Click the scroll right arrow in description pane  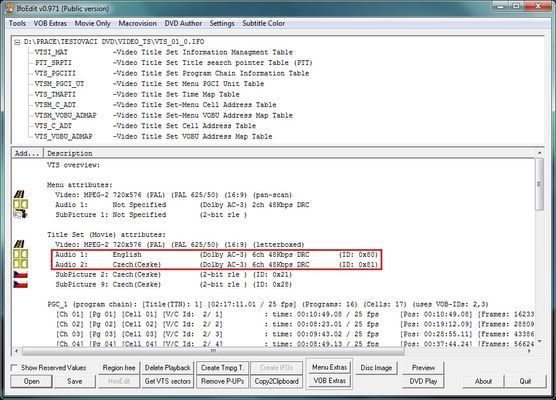tap(529, 351)
